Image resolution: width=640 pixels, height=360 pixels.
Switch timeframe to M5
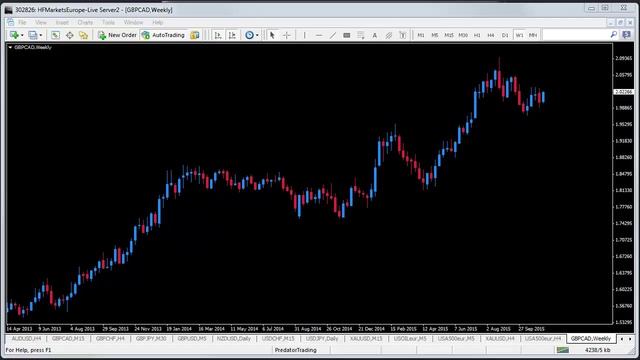435,35
